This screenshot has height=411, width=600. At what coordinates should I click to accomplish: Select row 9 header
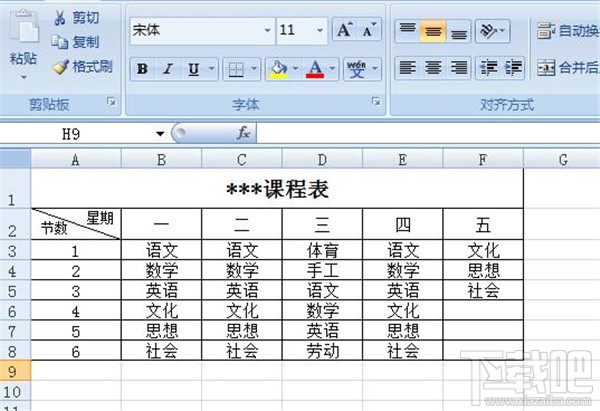(15, 371)
